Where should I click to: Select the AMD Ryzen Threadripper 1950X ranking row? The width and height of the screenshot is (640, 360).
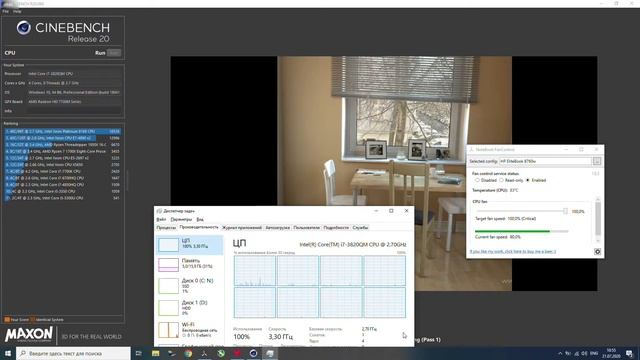(62, 144)
